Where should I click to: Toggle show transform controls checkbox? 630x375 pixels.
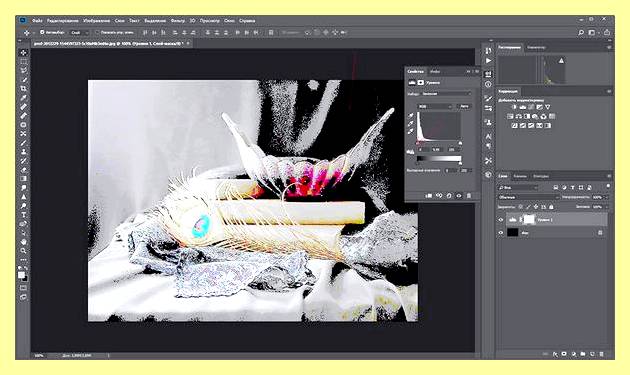(x=97, y=32)
